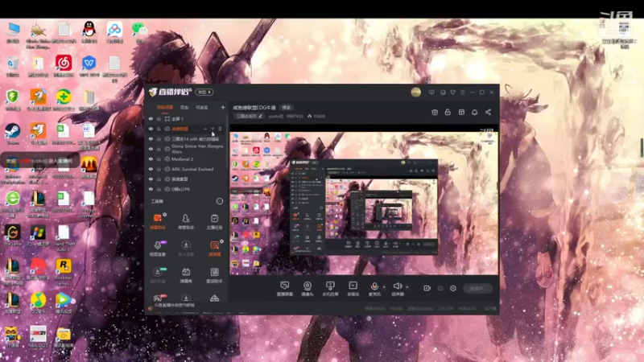
Task: Open the virtual avatar tool with green badge
Action: 158,275
